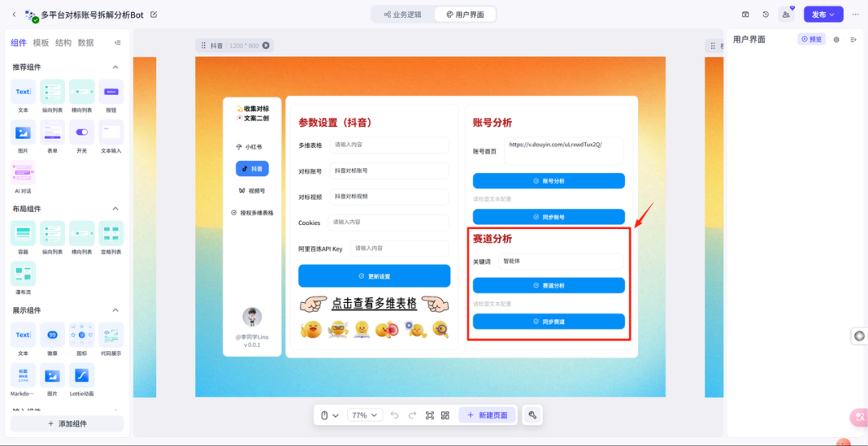Screen dimensions: 868x446
Task: Pick the 纵向列表 component under 布局组件
Action: click(52, 238)
